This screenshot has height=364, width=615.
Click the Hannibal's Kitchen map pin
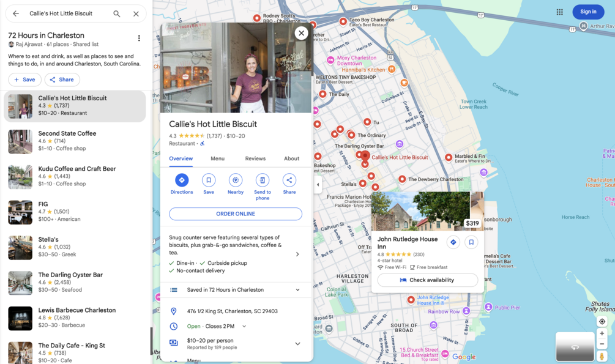392,69
